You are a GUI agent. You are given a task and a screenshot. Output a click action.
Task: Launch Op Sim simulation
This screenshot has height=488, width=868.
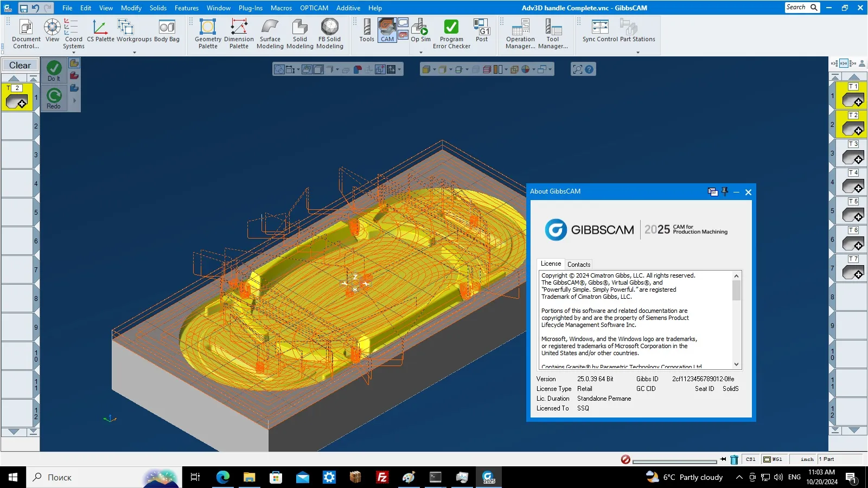(420, 30)
